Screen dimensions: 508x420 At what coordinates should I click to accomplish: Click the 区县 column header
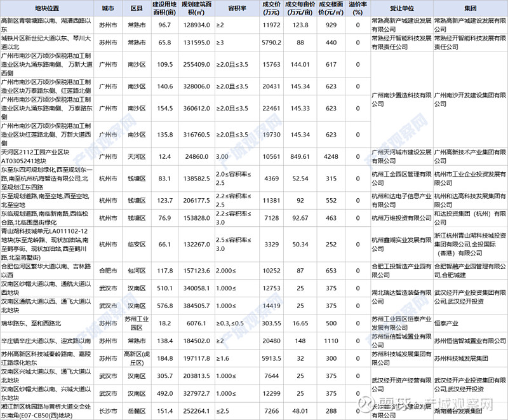pyautogui.click(x=137, y=8)
